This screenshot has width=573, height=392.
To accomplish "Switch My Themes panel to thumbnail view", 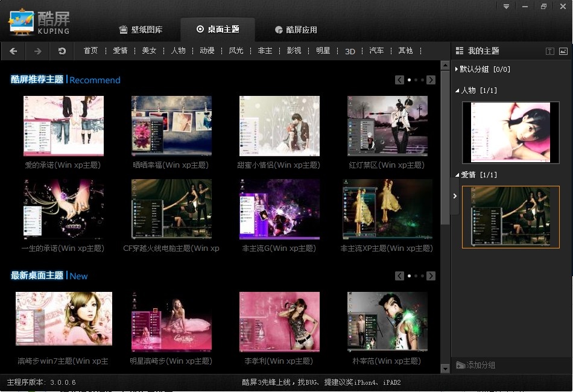I will (563, 51).
